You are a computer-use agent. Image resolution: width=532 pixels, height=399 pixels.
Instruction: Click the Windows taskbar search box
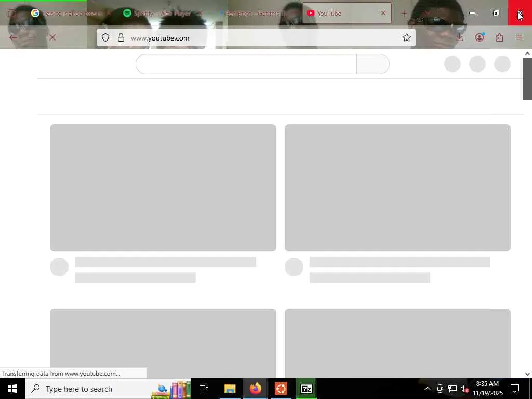click(108, 389)
